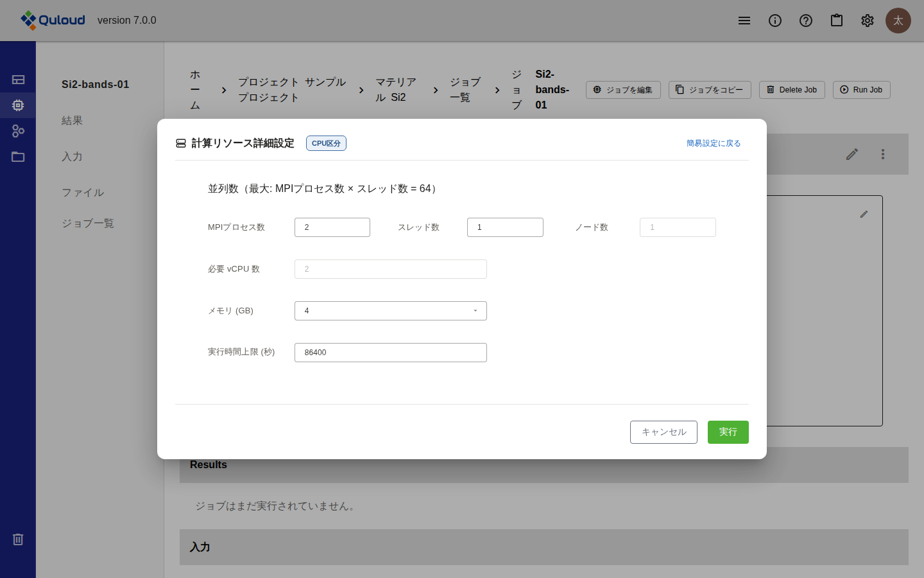Open the trash icon at sidebar bottom
Image resolution: width=924 pixels, height=578 pixels.
point(18,539)
